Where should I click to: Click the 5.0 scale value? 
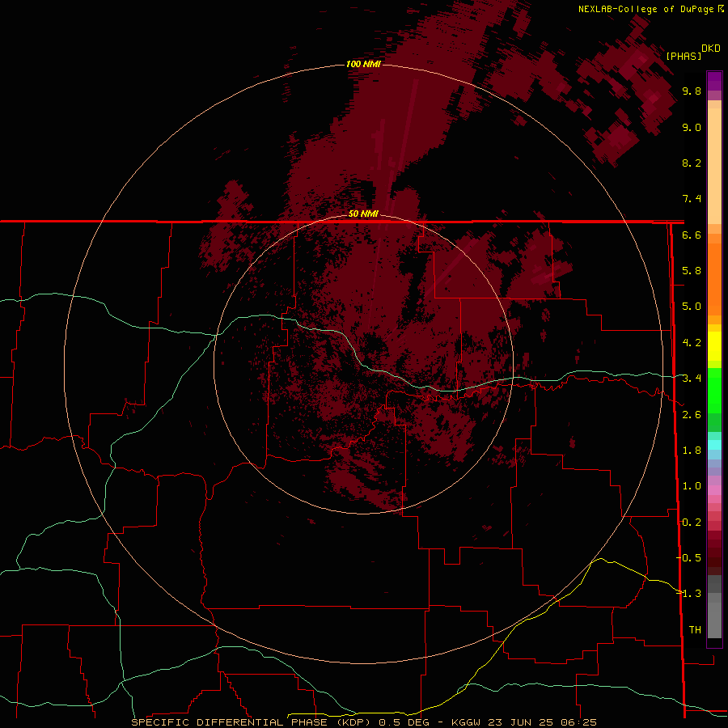pyautogui.click(x=692, y=307)
